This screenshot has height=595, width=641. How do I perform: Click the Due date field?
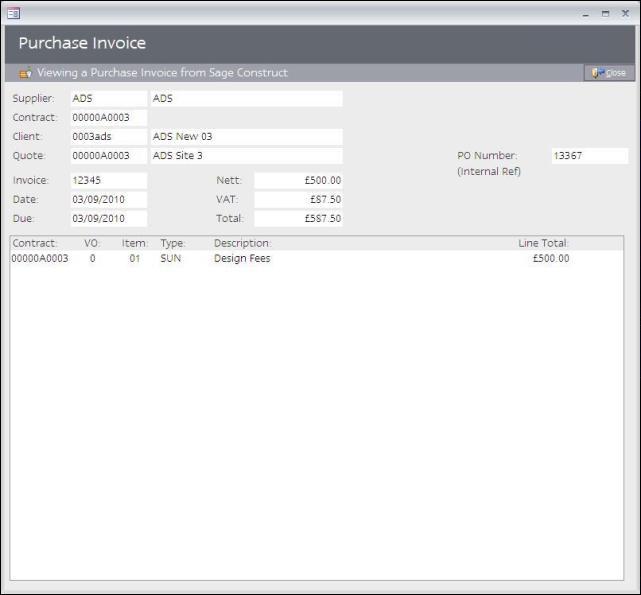click(x=108, y=219)
